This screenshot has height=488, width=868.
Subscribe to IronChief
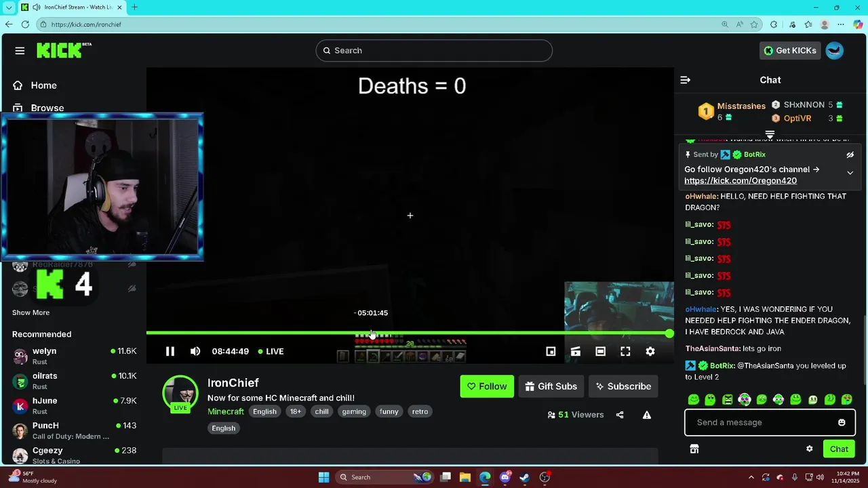pos(623,386)
